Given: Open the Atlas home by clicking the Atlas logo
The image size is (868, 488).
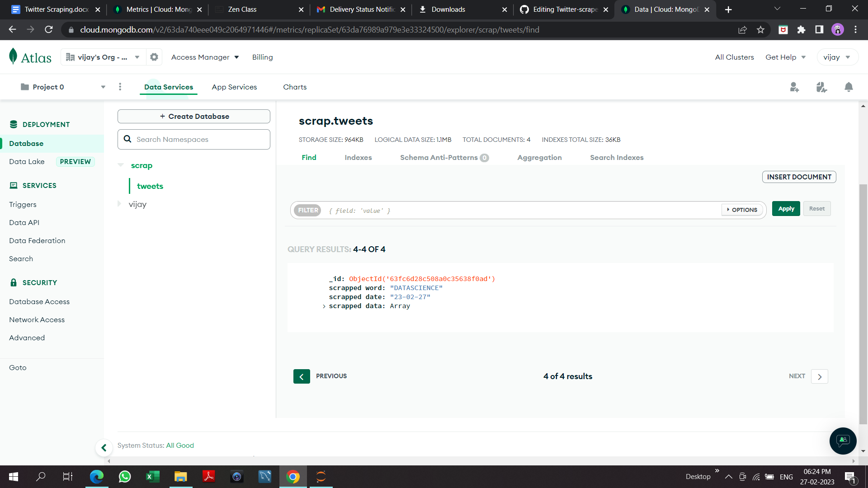Looking at the screenshot, I should (x=30, y=56).
